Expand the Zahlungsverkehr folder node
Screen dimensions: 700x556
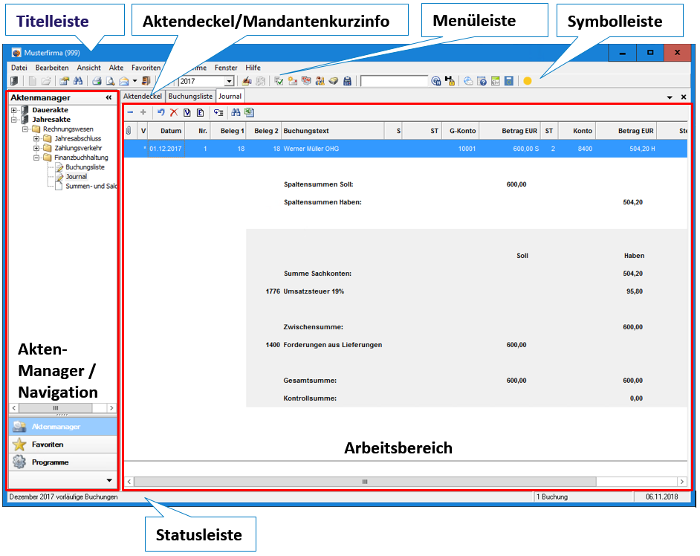pos(36,148)
